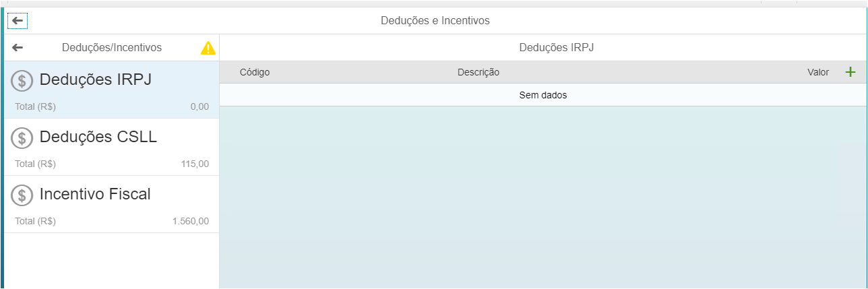Screen dimensions: 868x289
Task: Open the Incentivo Fiscal section
Action: (x=112, y=204)
